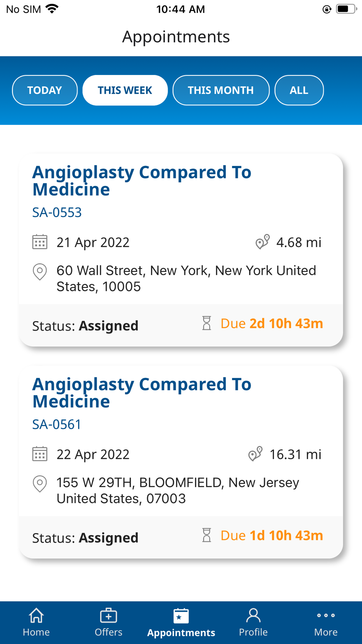Tap hourglass icon next to Due 2d 10h 43m
The height and width of the screenshot is (644, 362).
pyautogui.click(x=206, y=323)
